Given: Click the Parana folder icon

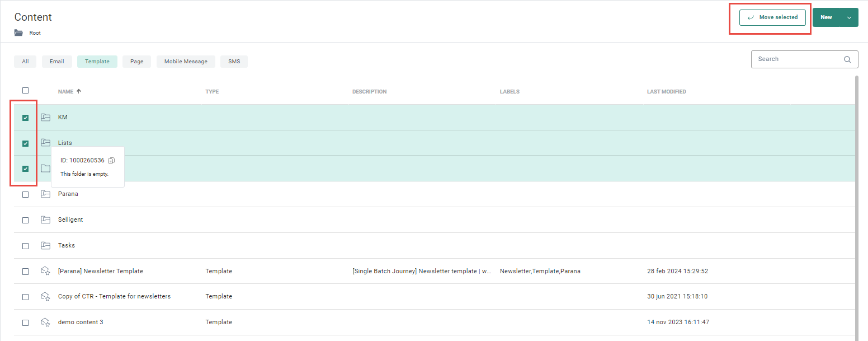Looking at the screenshot, I should pos(46,194).
